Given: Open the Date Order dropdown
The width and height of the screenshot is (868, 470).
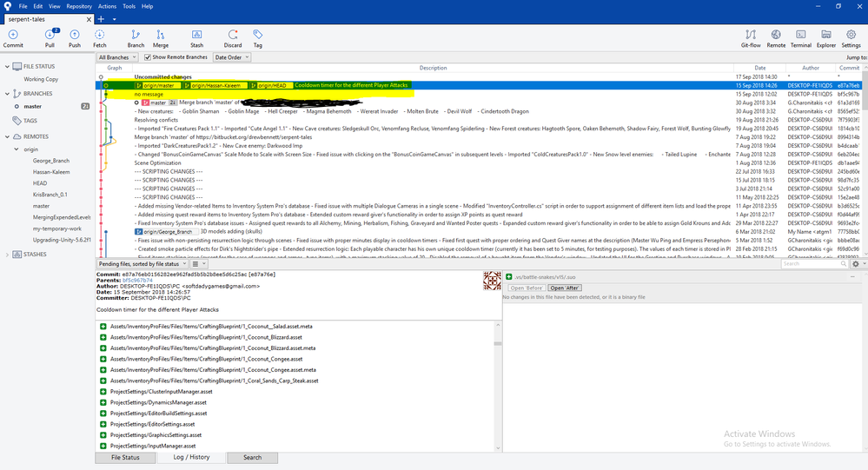Looking at the screenshot, I should [x=231, y=57].
